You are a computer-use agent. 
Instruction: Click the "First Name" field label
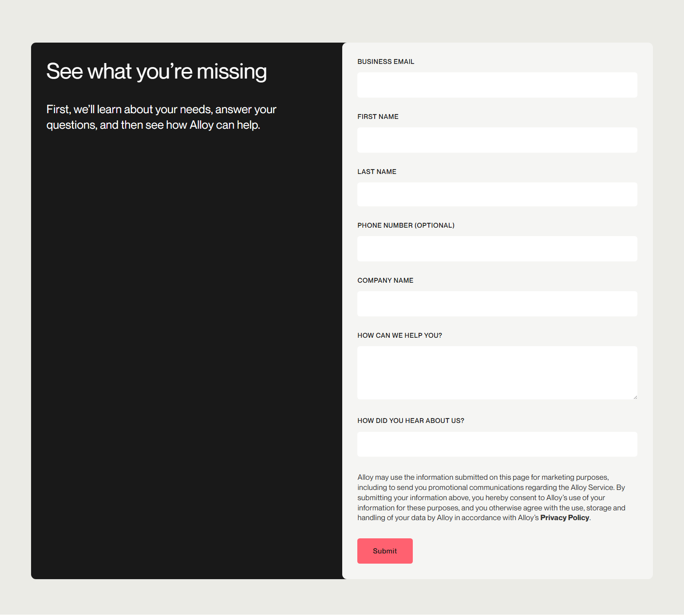tap(378, 117)
